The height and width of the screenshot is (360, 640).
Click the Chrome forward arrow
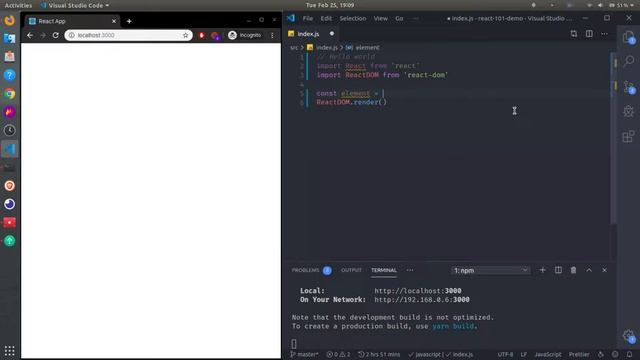(x=43, y=36)
